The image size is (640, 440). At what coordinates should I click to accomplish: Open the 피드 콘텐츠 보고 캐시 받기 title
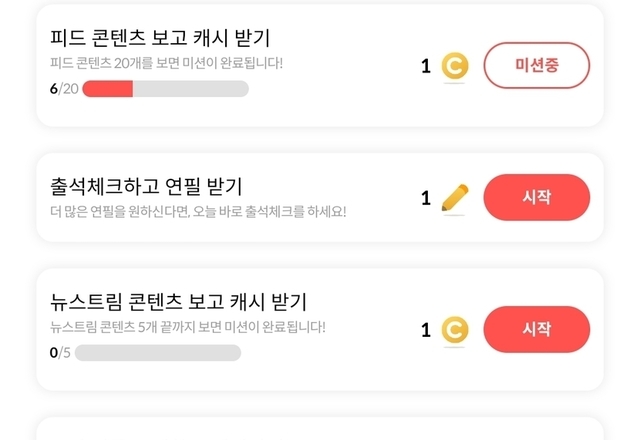(160, 38)
